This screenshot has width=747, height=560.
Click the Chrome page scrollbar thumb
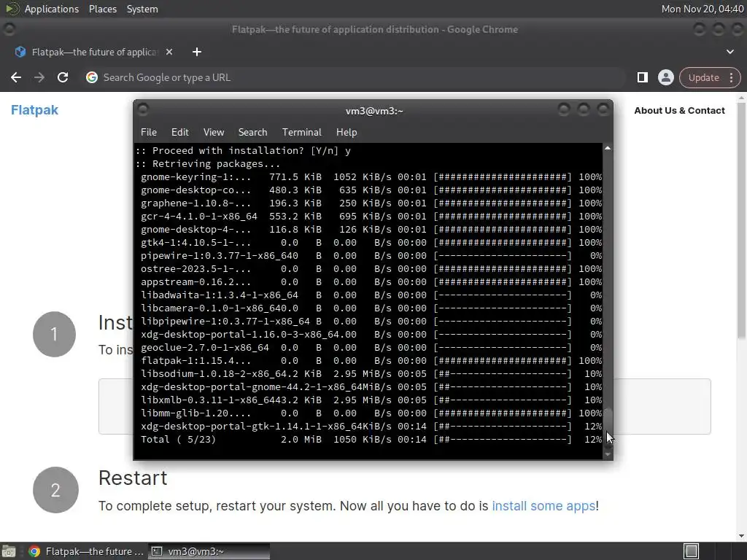coord(741,220)
